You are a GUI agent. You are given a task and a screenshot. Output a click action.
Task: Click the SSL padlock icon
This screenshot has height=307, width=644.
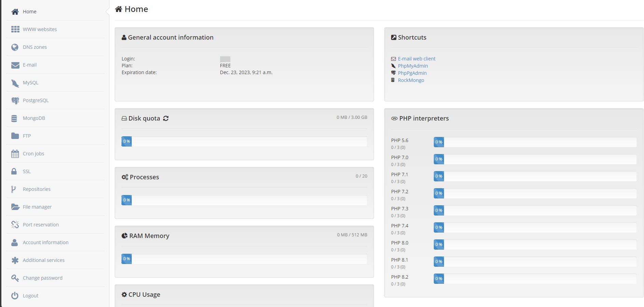click(x=14, y=171)
